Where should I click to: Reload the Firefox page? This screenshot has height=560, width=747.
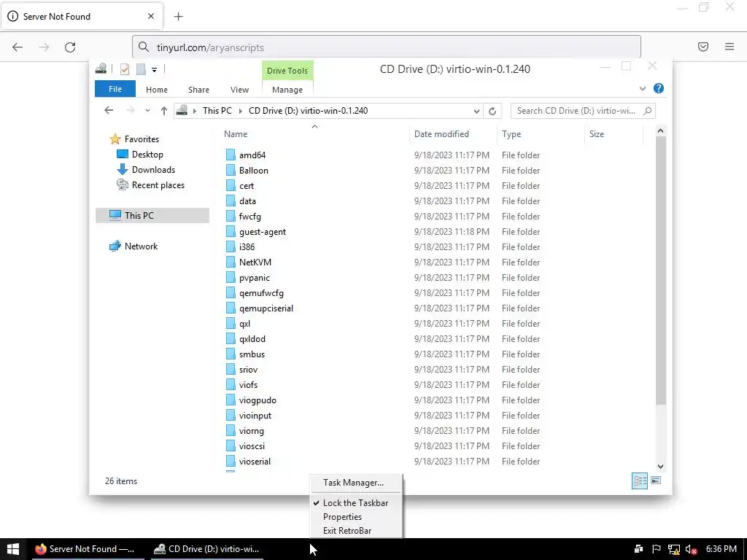click(x=70, y=47)
